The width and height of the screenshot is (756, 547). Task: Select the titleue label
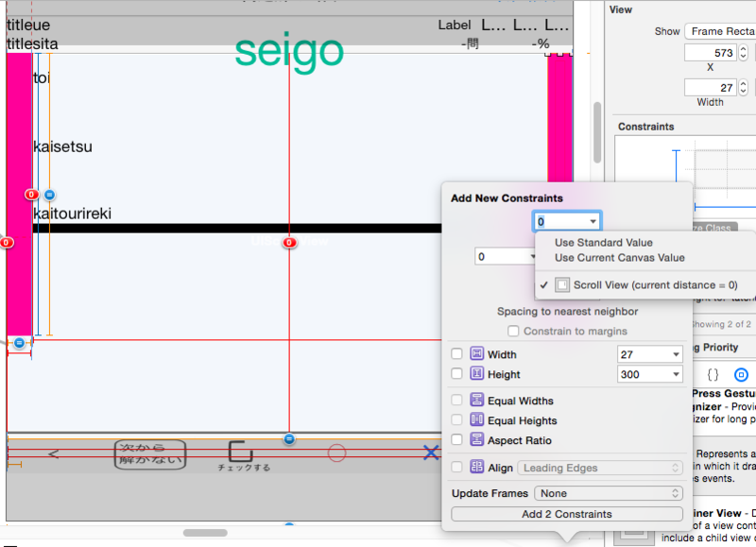pyautogui.click(x=28, y=25)
